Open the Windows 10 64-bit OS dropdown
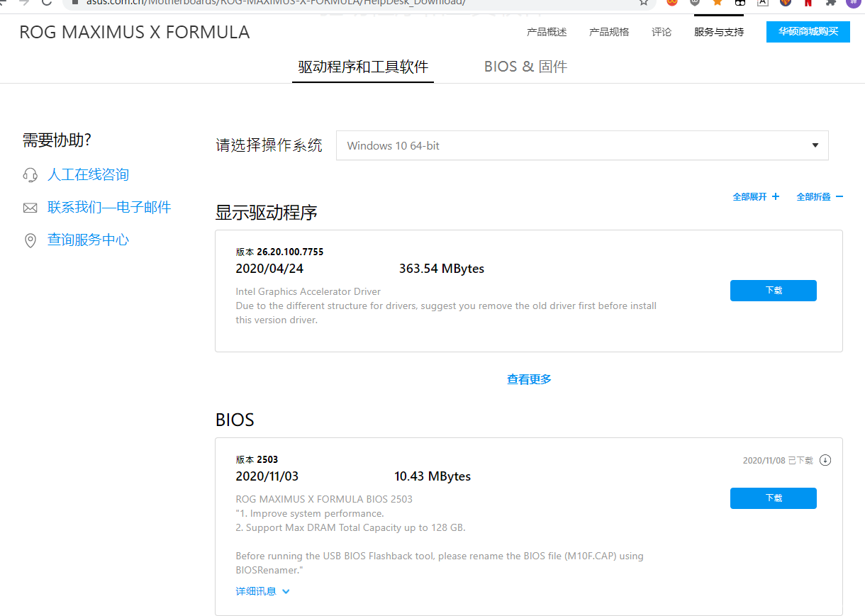Screen dimensions: 865x616 pyautogui.click(x=582, y=145)
